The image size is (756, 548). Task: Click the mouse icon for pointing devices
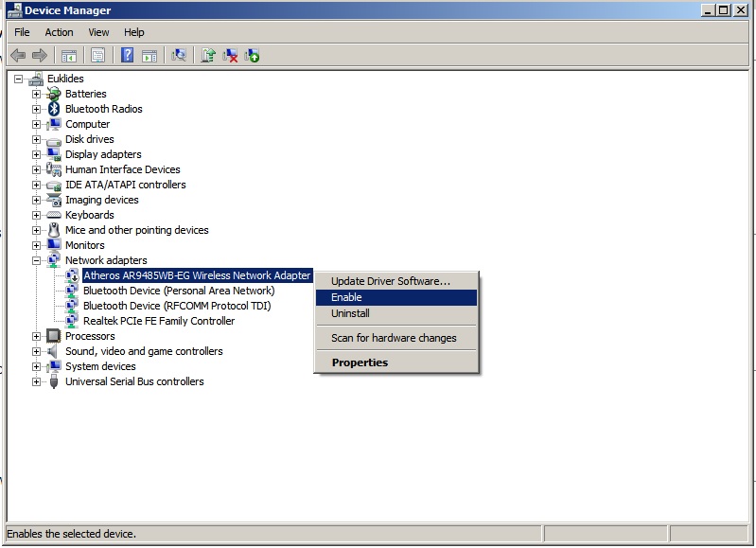54,230
